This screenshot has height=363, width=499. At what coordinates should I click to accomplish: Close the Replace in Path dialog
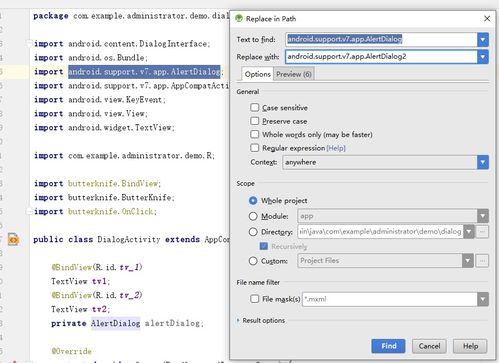tap(487, 19)
